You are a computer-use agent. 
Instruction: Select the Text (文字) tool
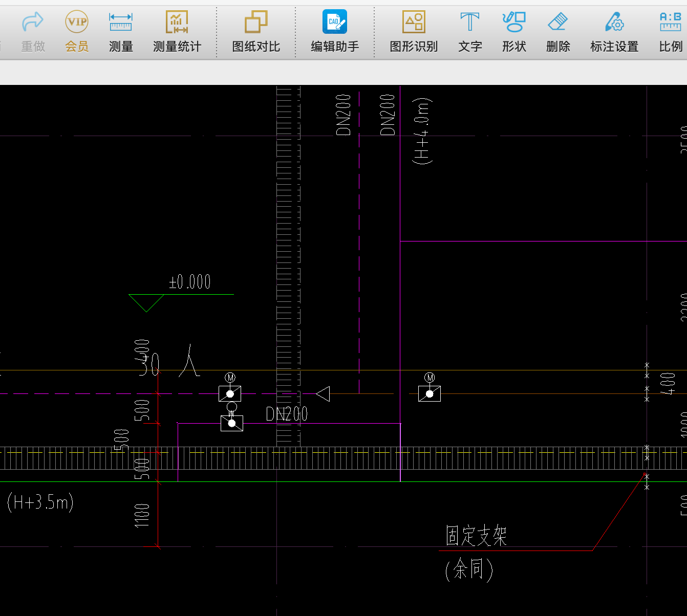point(470,23)
